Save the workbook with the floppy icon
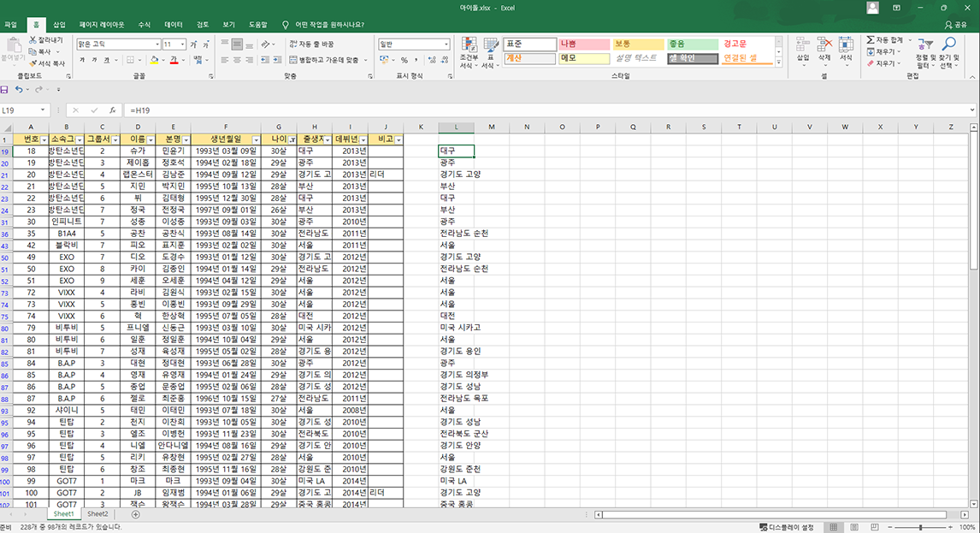This screenshot has height=533, width=980. pyautogui.click(x=4, y=90)
